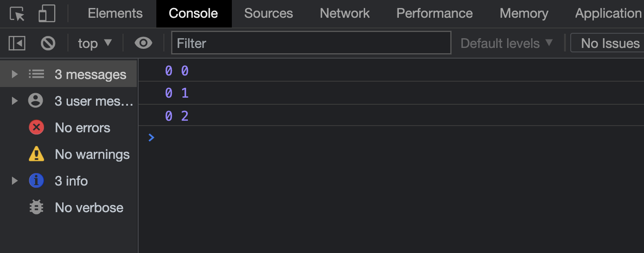Screen dimensions: 644x253
Task: Open the top context dropdown
Action: tap(95, 43)
